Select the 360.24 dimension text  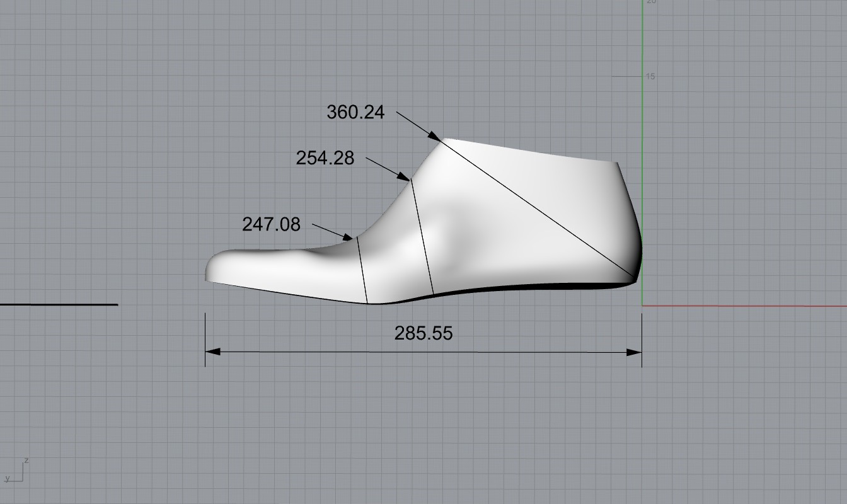[355, 112]
